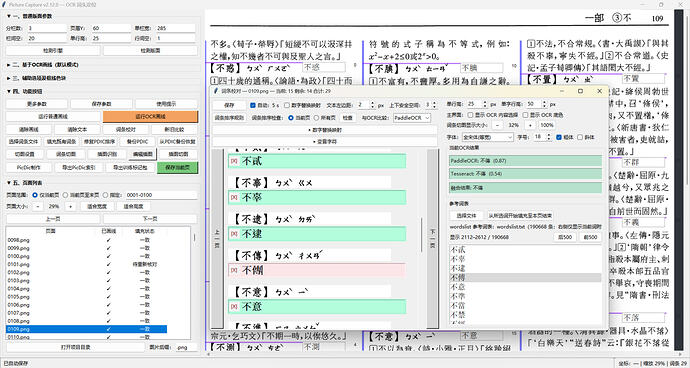The image size is (690, 368).
Task: Click the 融合结果 result row
Action: pyautogui.click(x=525, y=188)
